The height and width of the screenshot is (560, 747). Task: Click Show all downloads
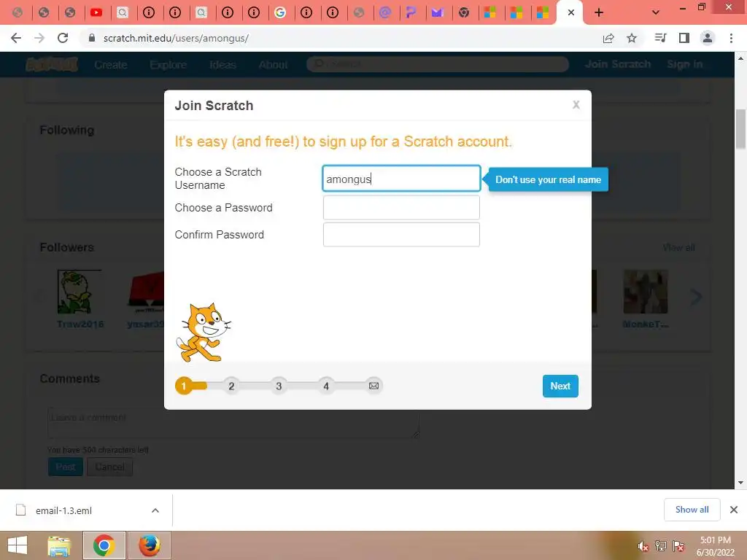(692, 510)
